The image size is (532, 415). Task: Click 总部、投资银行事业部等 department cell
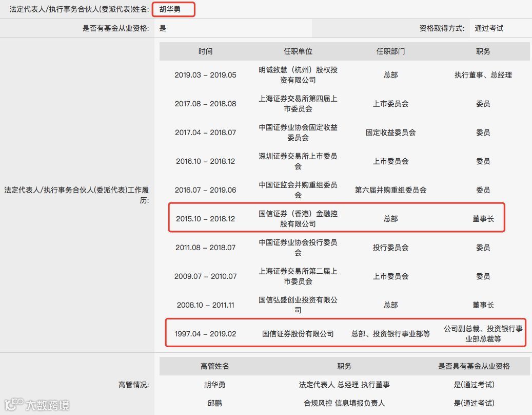(x=390, y=334)
